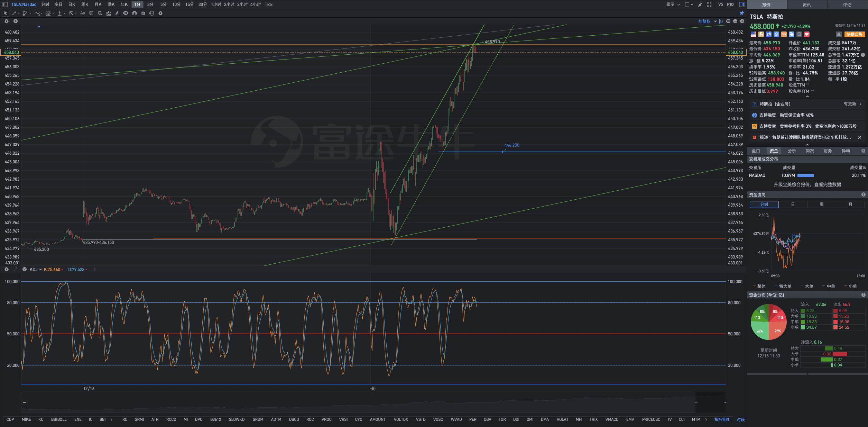Select the 月 capital flow period
The image size is (868, 427).
pyautogui.click(x=850, y=205)
